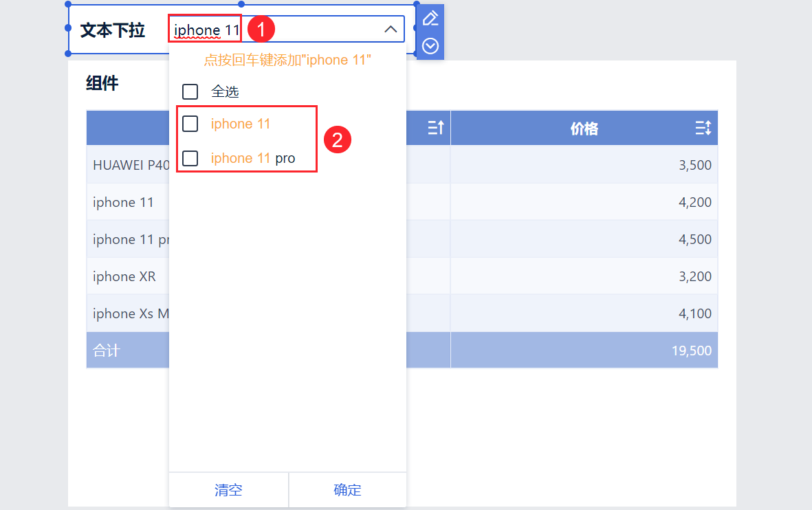Click the sort icon in 价格 column header

pyautogui.click(x=703, y=128)
